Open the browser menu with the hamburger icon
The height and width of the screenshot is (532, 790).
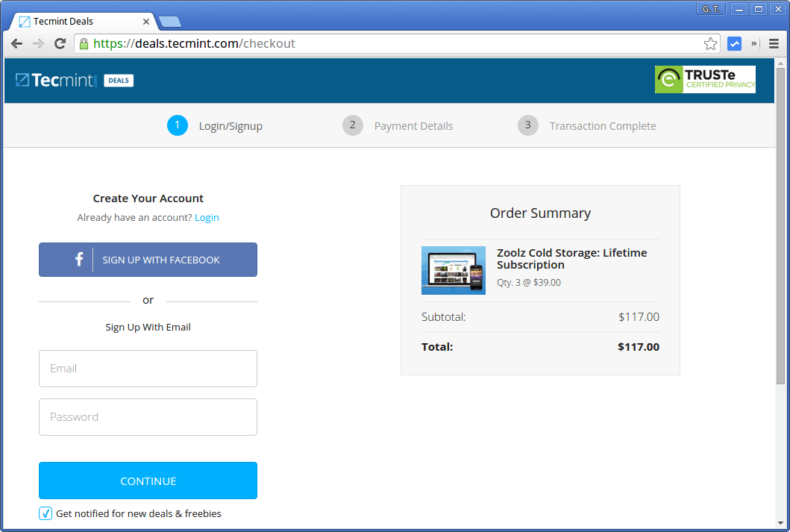[x=774, y=43]
